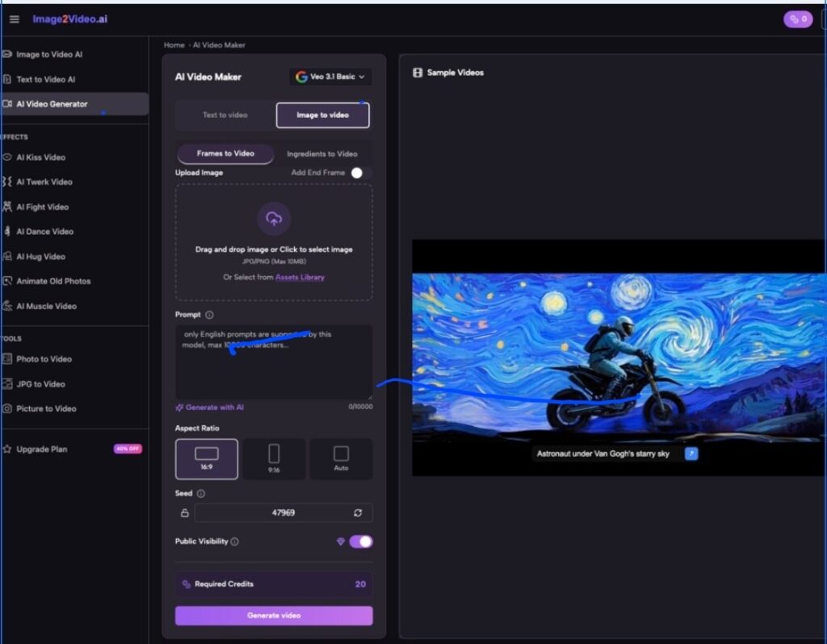Choose the Auto aspect ratio option
This screenshot has width=827, height=644.
(x=341, y=458)
